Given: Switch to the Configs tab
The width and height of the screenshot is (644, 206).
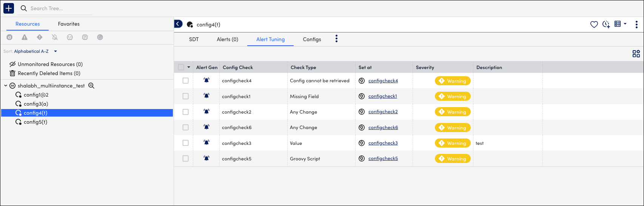Looking at the screenshot, I should (312, 39).
